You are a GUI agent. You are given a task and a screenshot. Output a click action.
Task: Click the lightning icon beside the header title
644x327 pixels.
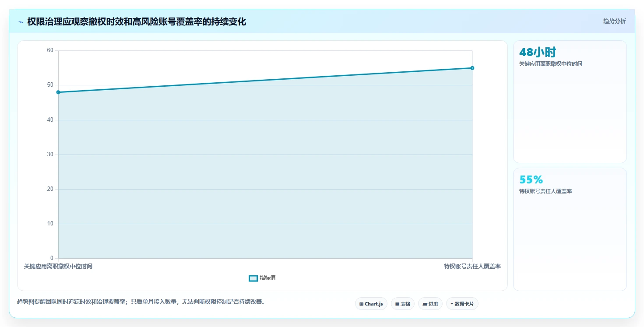[x=21, y=22]
